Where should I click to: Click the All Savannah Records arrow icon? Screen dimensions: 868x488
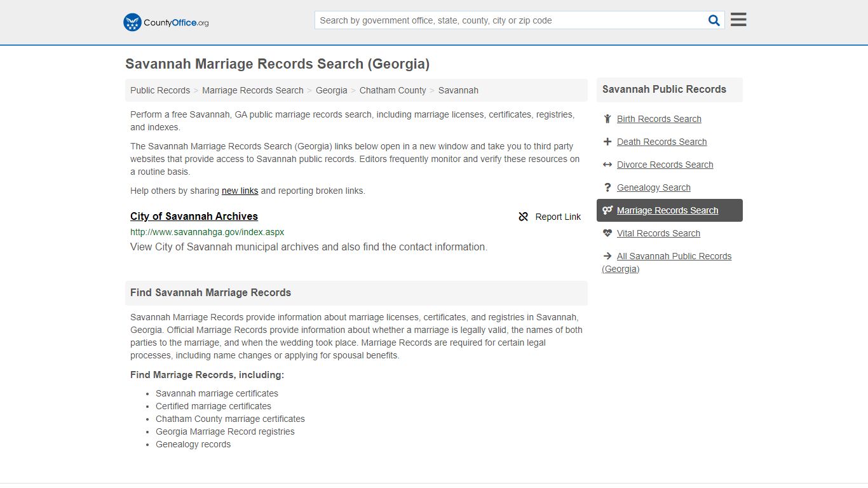(607, 256)
